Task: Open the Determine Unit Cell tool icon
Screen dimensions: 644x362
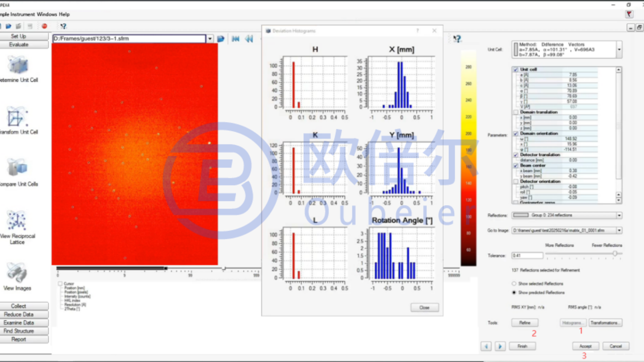Action: (x=18, y=65)
